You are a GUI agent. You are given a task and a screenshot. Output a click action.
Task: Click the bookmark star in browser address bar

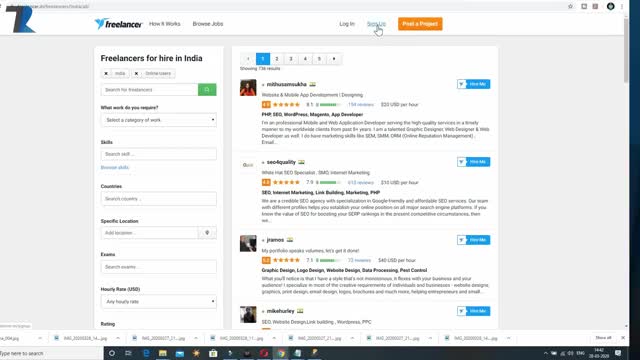point(571,6)
